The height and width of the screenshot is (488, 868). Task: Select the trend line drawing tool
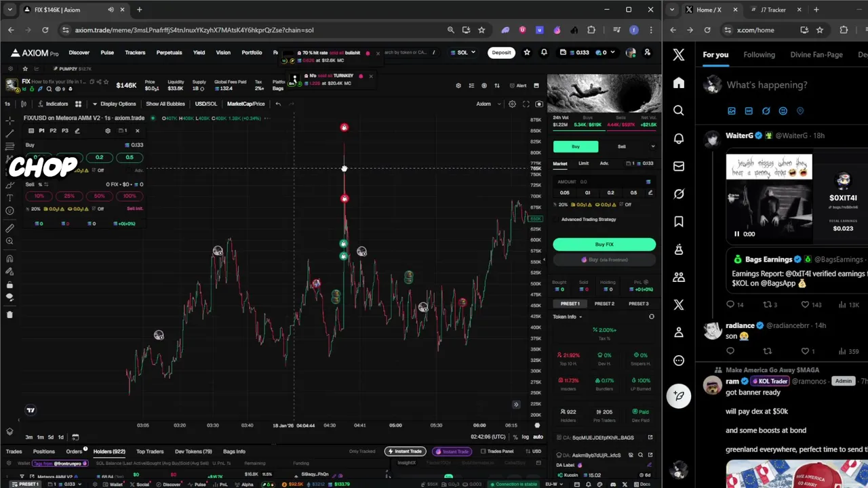click(9, 133)
